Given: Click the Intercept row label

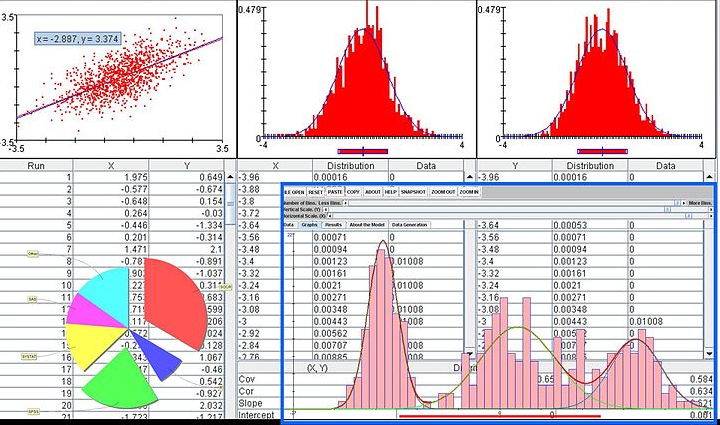Looking at the screenshot, I should point(256,415).
